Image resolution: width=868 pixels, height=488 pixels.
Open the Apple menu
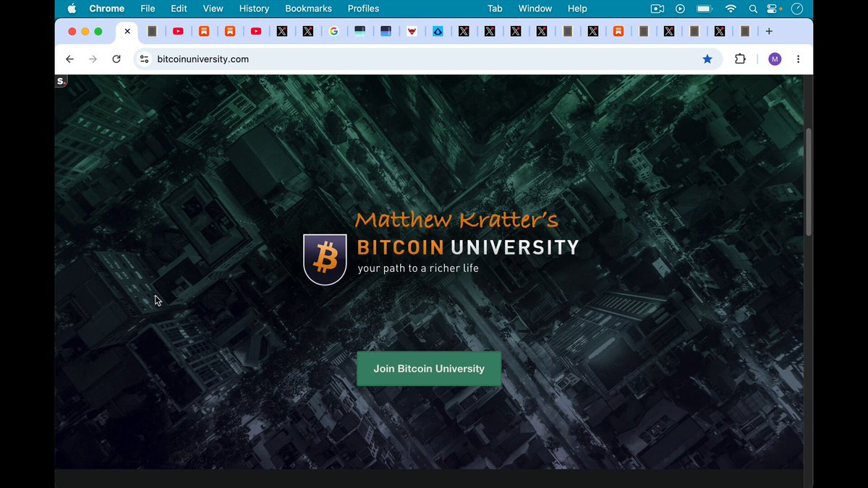point(72,9)
